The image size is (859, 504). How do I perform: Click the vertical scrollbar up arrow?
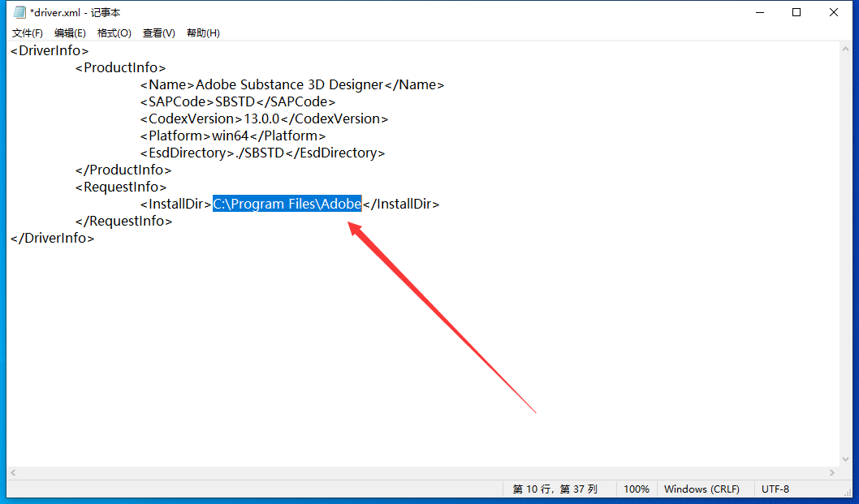(845, 49)
